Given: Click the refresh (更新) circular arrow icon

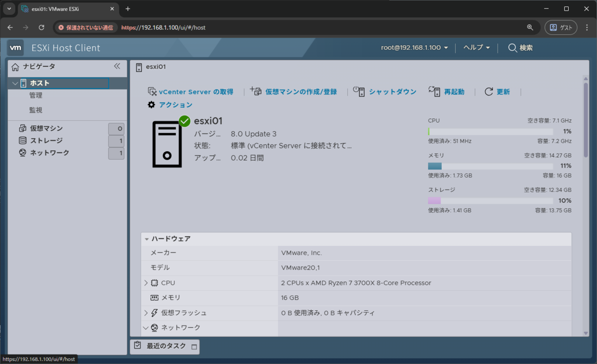Looking at the screenshot, I should [489, 91].
